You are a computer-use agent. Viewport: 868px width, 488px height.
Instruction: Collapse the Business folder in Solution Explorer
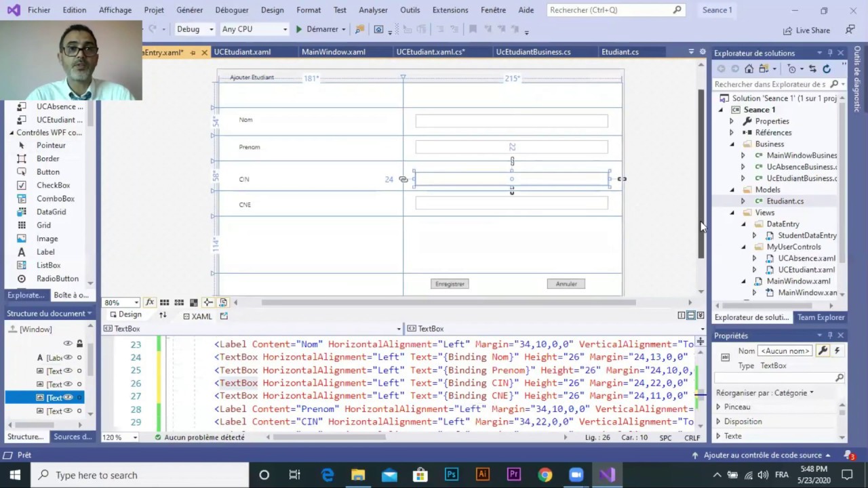click(732, 144)
